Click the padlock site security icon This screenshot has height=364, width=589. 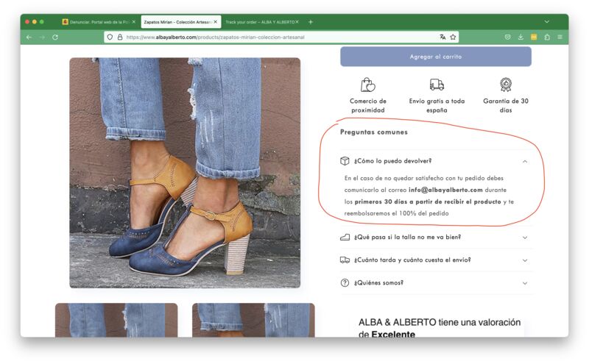tap(120, 38)
